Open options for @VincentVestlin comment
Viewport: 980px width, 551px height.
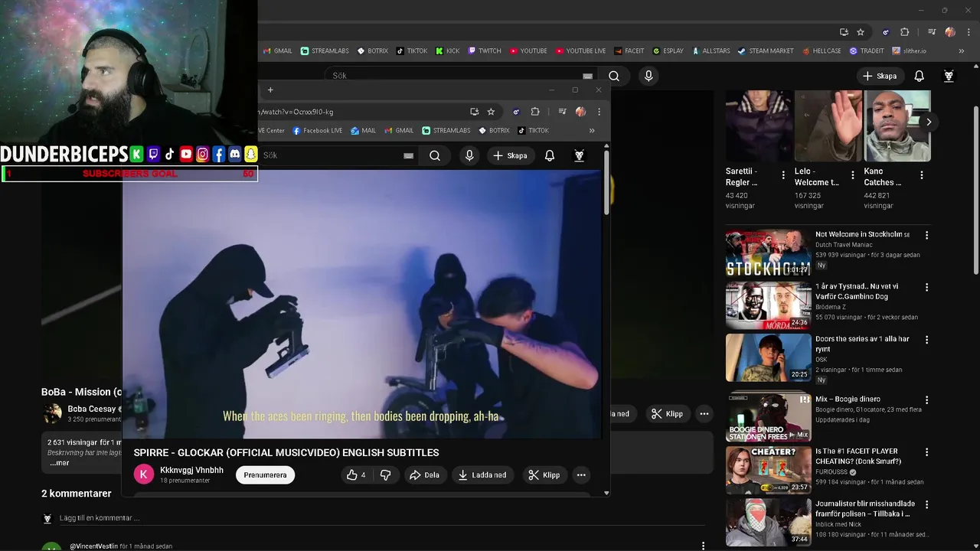point(704,546)
